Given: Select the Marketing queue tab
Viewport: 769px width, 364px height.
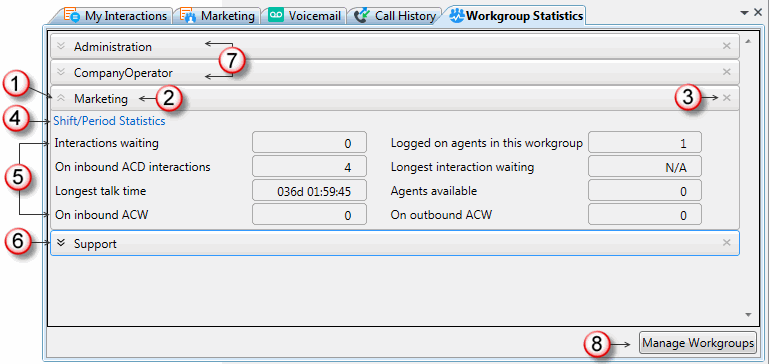Looking at the screenshot, I should 217,16.
